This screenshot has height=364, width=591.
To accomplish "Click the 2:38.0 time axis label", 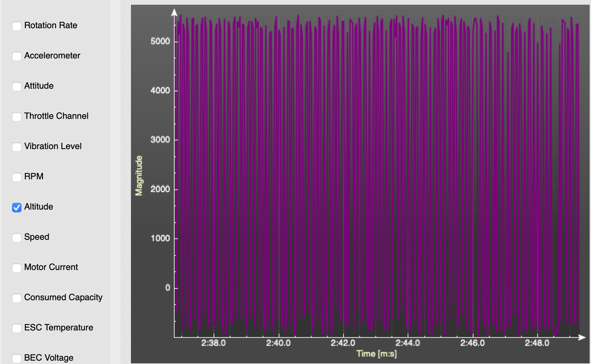I will pyautogui.click(x=213, y=343).
